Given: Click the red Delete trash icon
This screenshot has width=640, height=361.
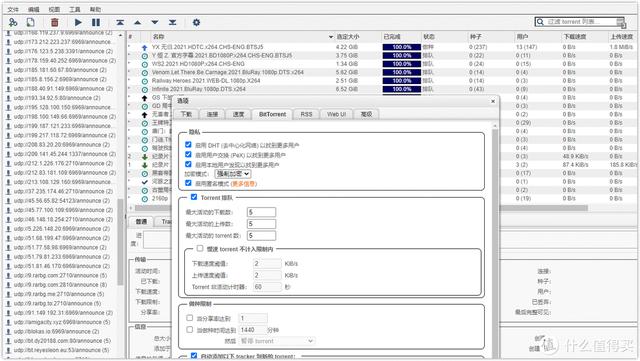Looking at the screenshot, I should click(55, 22).
